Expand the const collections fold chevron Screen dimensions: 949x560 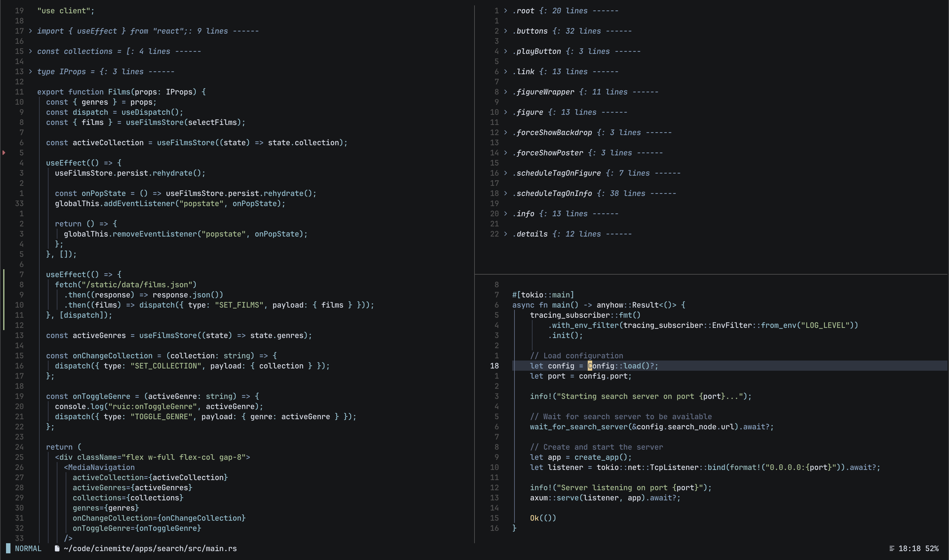[30, 51]
